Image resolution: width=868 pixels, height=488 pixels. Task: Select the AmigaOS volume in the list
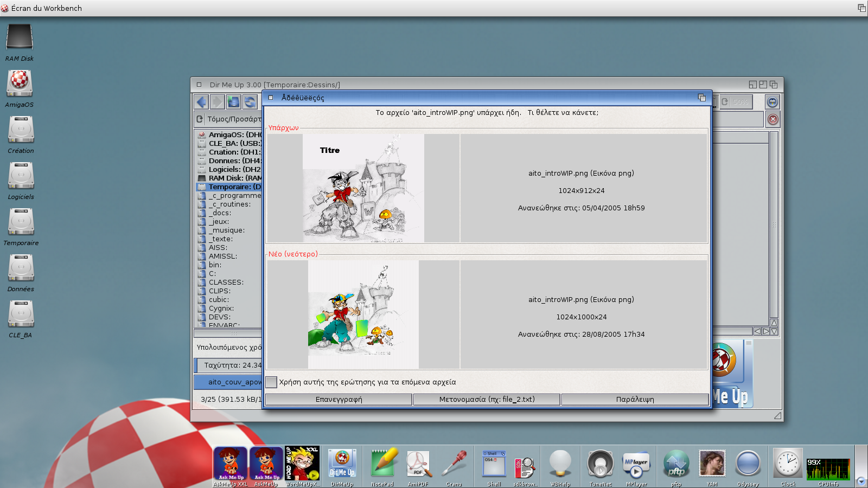coord(233,135)
